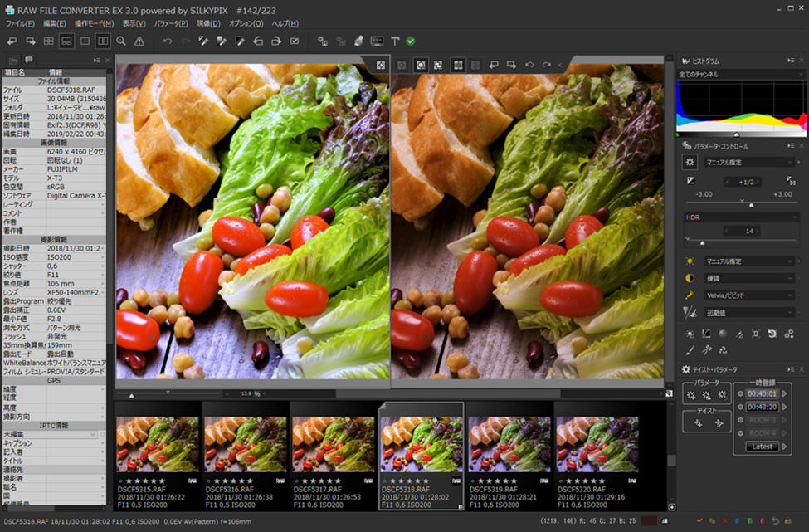Open display settings monitor icon
The width and height of the screenshot is (809, 532).
click(x=378, y=41)
